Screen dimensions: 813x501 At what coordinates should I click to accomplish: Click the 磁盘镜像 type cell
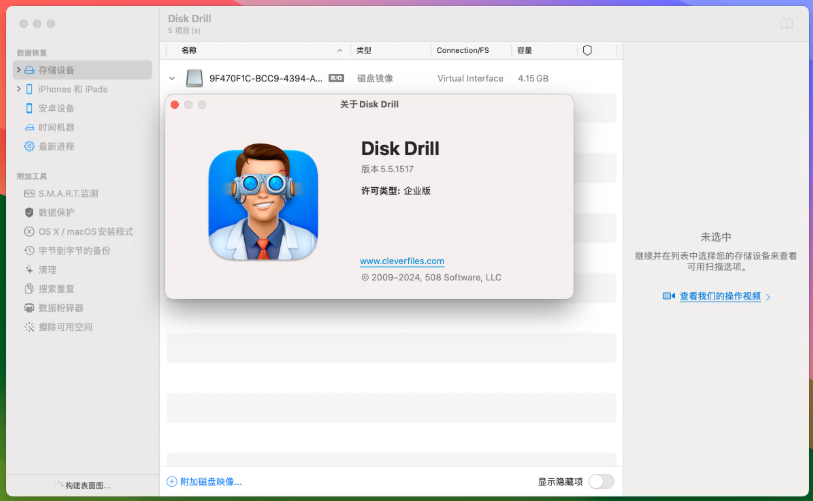(x=375, y=78)
